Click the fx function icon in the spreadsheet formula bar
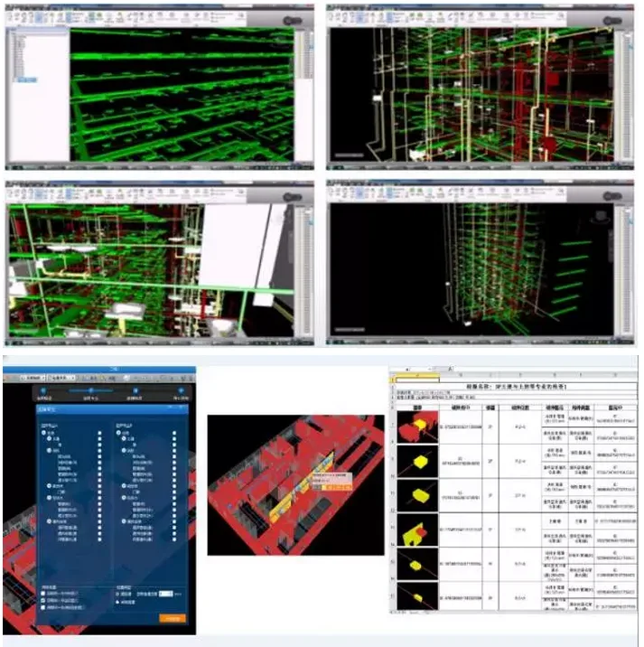The width and height of the screenshot is (644, 647). (451, 369)
